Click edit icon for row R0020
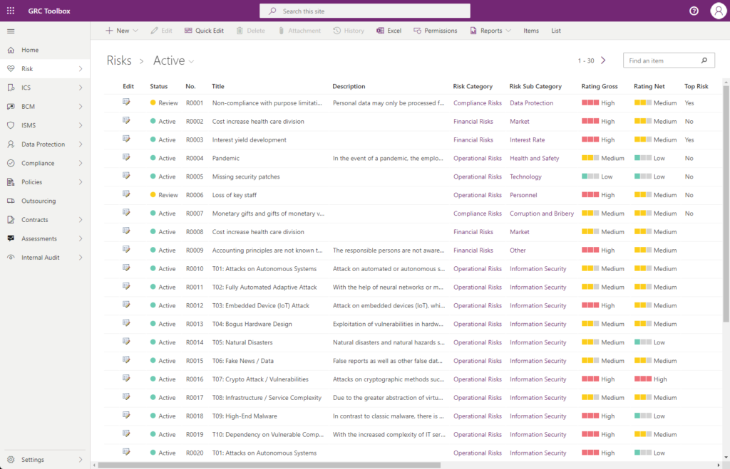 pos(126,452)
